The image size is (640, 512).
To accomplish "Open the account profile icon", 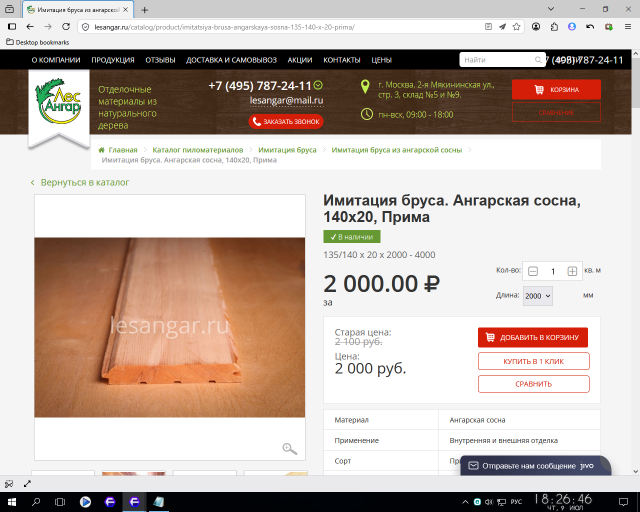I will (x=536, y=27).
